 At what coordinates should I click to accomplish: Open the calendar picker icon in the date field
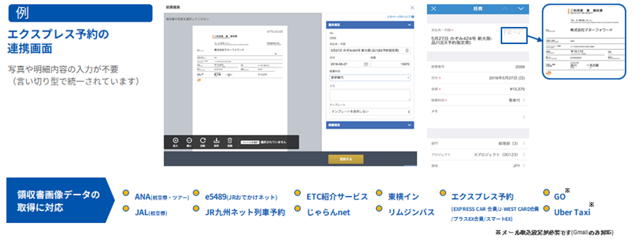coord(365,64)
